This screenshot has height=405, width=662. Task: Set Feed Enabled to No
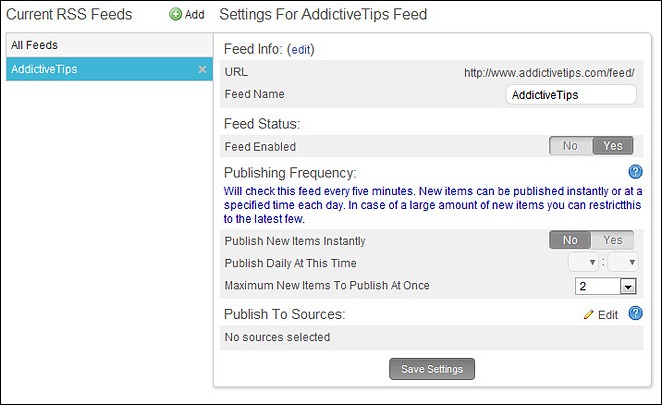coord(571,146)
